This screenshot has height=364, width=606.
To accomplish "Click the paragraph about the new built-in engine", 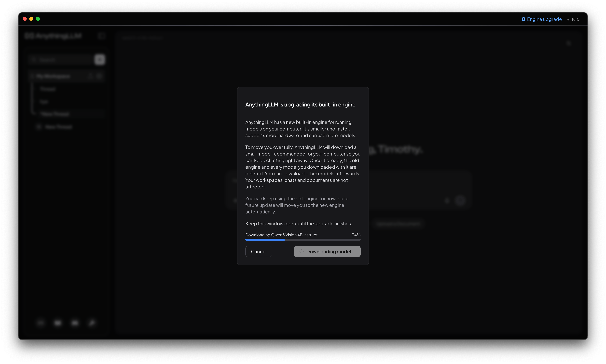I will tap(301, 129).
